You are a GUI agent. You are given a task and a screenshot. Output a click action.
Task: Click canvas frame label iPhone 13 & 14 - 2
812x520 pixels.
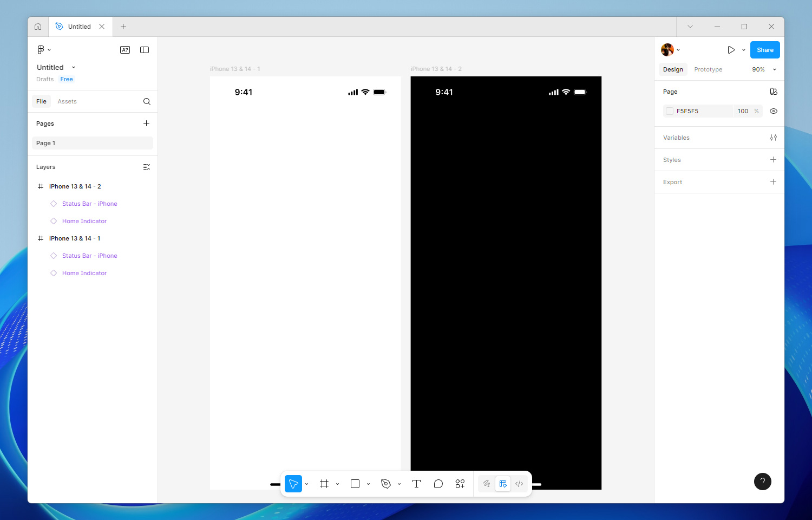[x=436, y=69]
